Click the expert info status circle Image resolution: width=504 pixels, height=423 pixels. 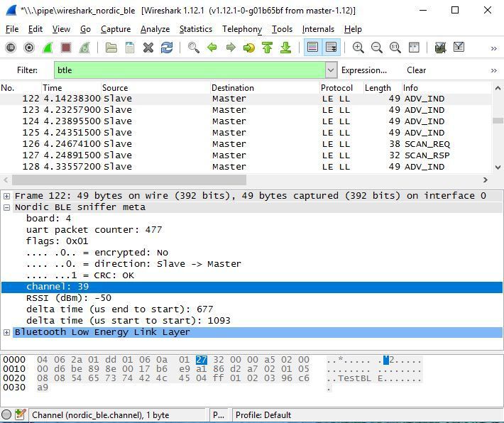pyautogui.click(x=6, y=414)
